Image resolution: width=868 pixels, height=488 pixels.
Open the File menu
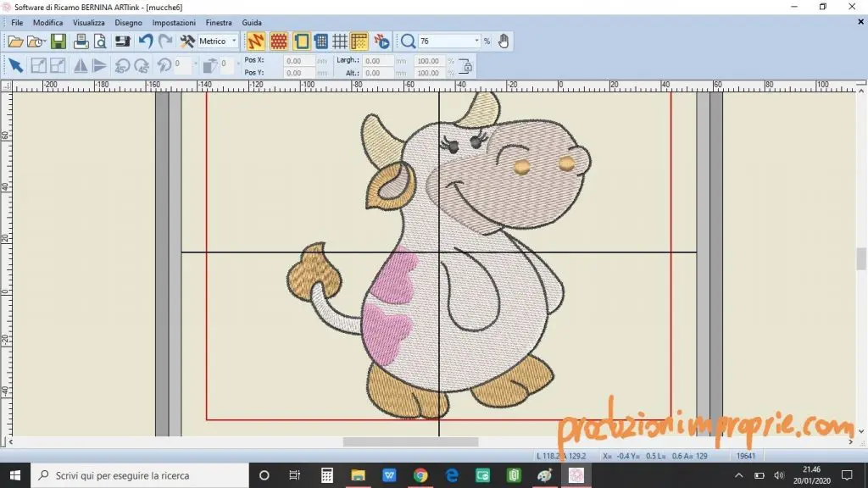tap(17, 23)
